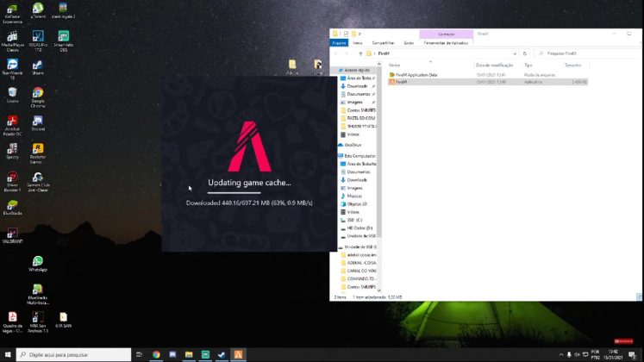This screenshot has height=362, width=644.
Task: Select the FiveM application file row
Action: [488, 82]
